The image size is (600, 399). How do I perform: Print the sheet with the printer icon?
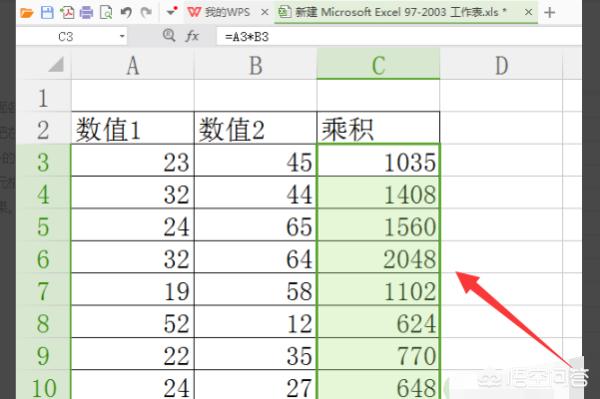pyautogui.click(x=86, y=13)
